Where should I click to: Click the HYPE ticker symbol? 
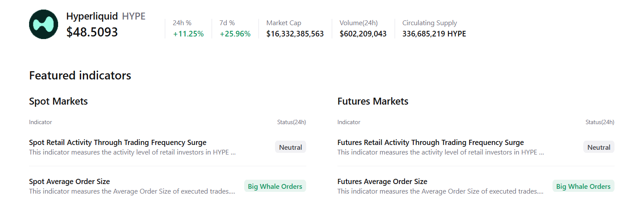(134, 16)
